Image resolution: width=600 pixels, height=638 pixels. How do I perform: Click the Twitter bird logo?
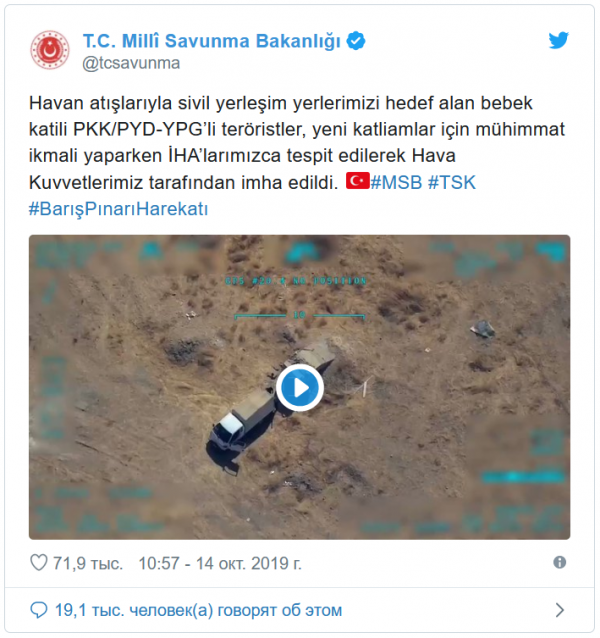pos(559,40)
